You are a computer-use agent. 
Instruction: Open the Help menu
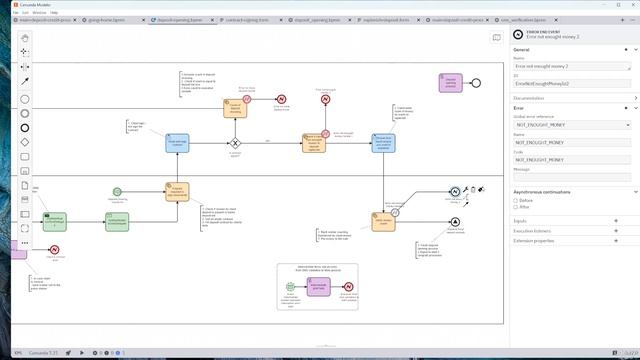click(54, 13)
